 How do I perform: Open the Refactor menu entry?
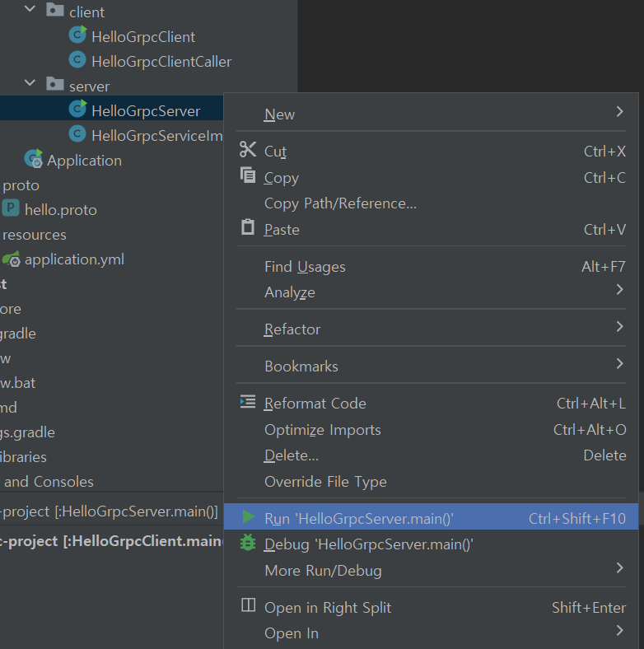tap(431, 329)
